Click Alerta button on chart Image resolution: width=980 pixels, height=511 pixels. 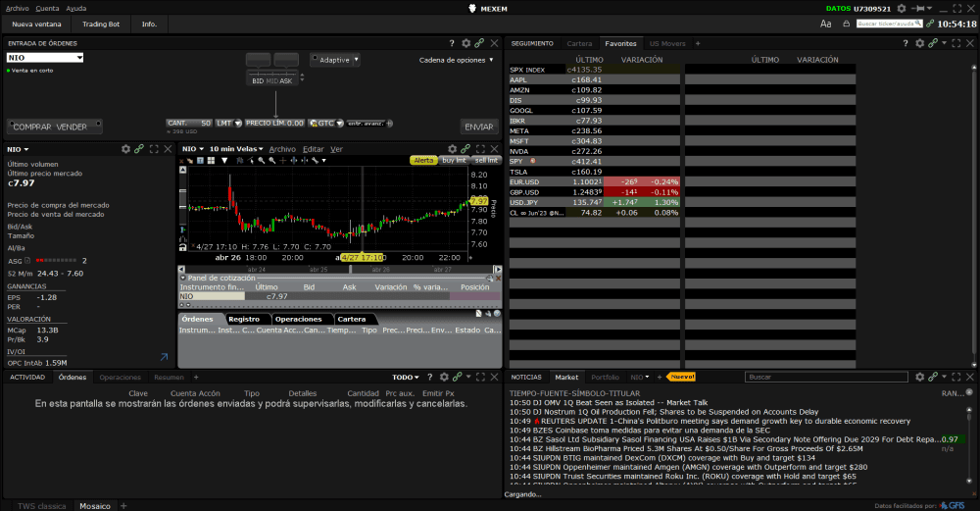pos(423,160)
